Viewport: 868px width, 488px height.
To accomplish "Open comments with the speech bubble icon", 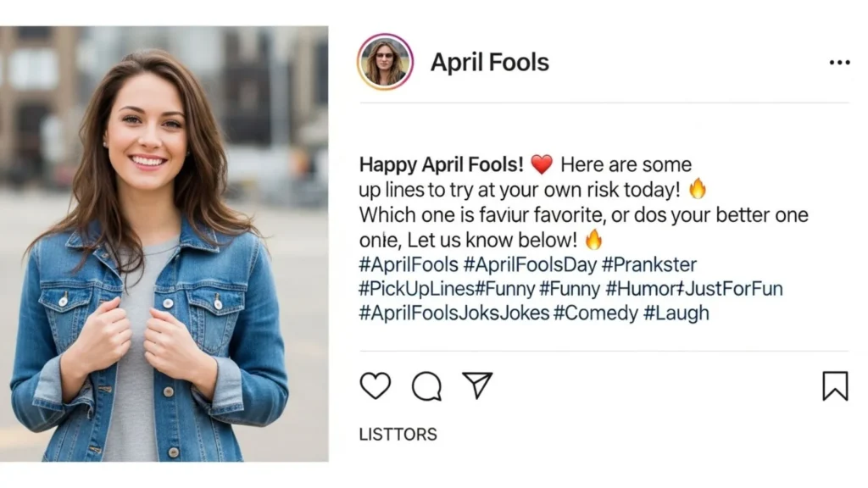I will click(428, 386).
